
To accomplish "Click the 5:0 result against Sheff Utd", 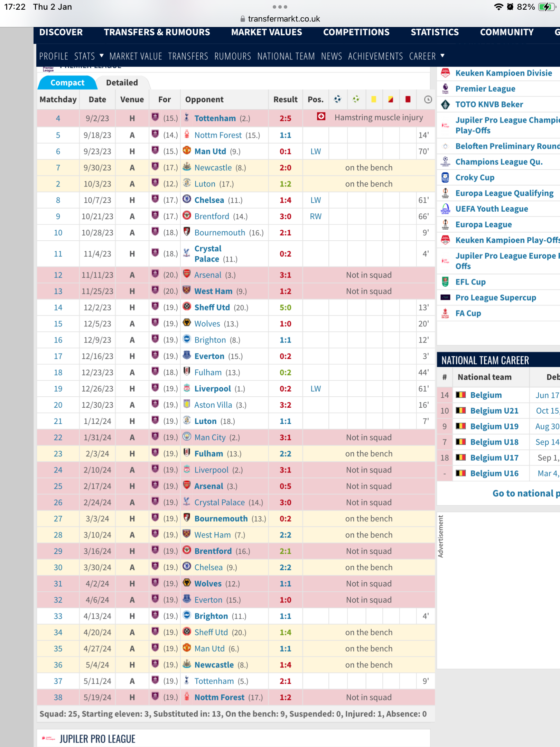I will [x=285, y=307].
